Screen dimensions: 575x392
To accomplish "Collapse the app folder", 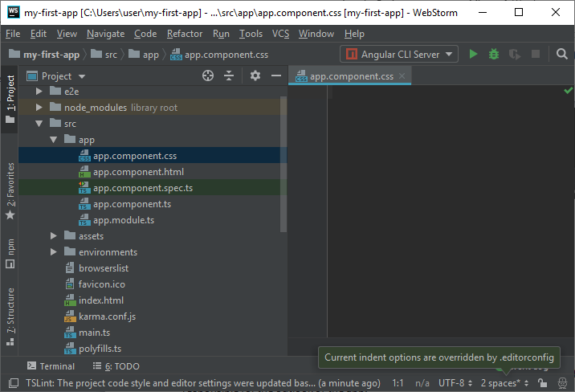I will 54,140.
